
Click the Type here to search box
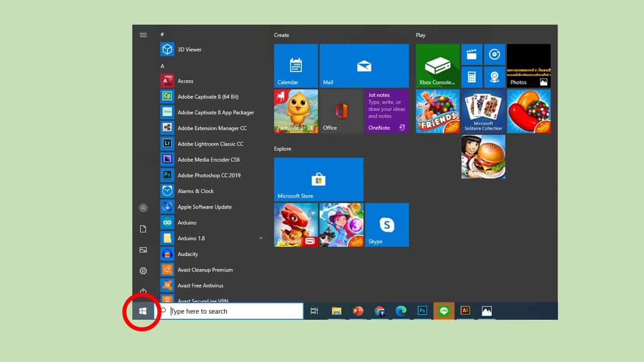(229, 311)
